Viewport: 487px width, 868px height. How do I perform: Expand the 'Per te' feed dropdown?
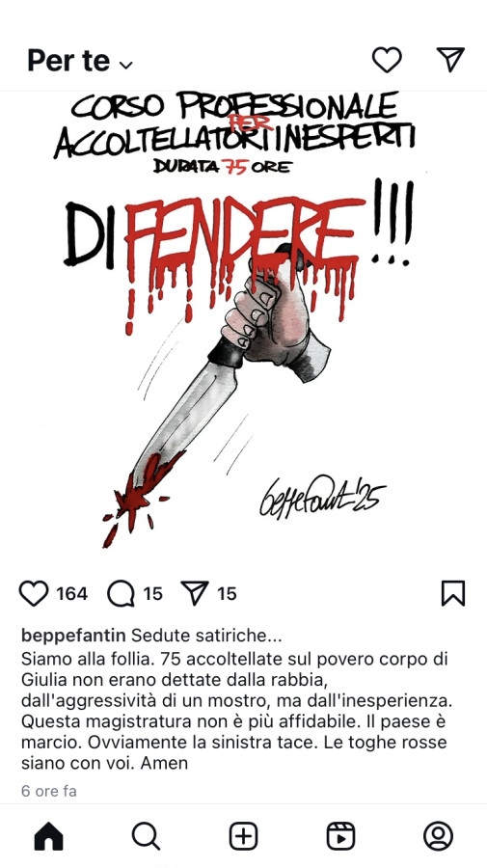click(x=80, y=60)
